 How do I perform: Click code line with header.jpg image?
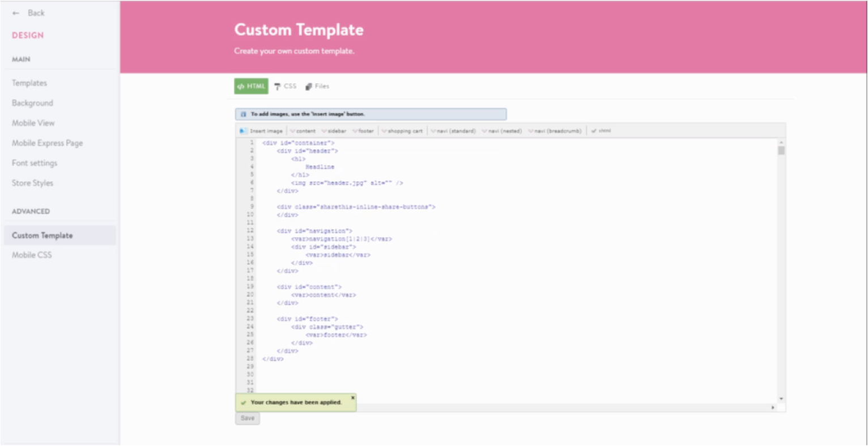click(x=347, y=183)
